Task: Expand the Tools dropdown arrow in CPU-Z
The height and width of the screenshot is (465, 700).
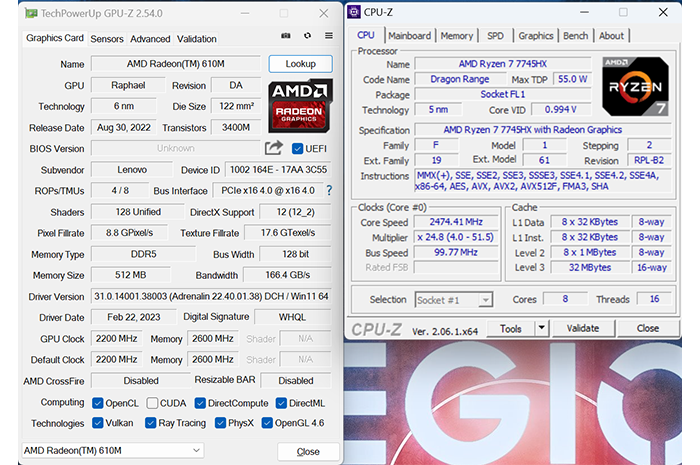Action: (x=542, y=328)
